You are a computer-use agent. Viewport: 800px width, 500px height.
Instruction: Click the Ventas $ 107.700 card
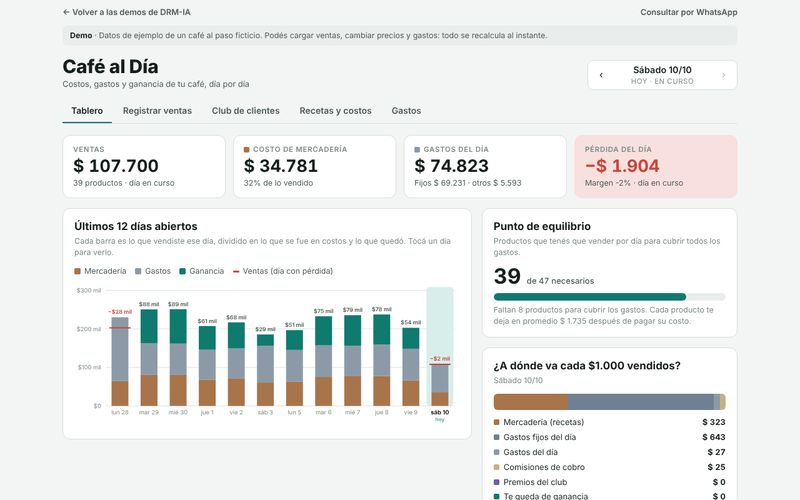pyautogui.click(x=144, y=166)
